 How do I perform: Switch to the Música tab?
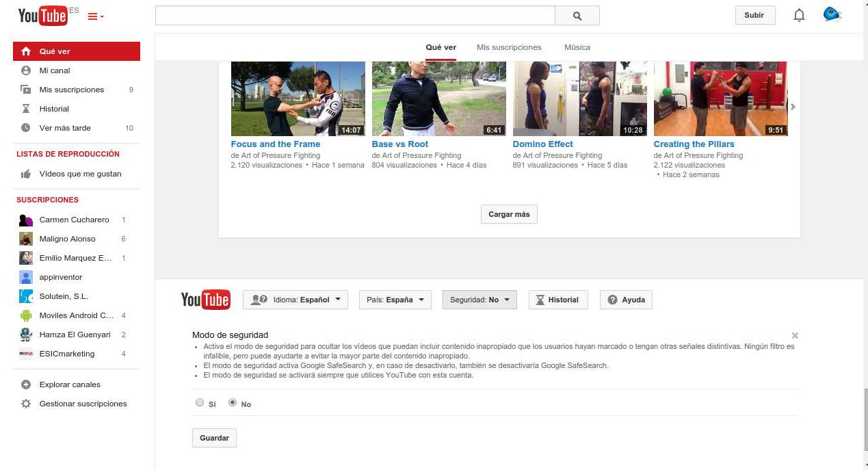[577, 47]
